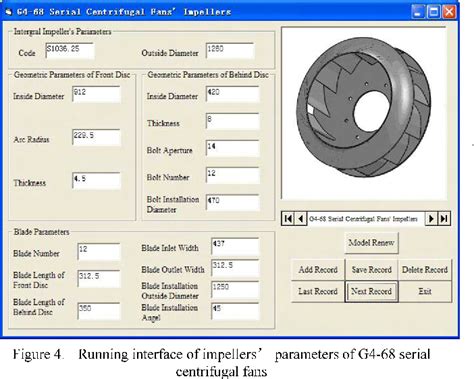Go to first record navigator arrow
474x379 pixels.
click(x=288, y=219)
